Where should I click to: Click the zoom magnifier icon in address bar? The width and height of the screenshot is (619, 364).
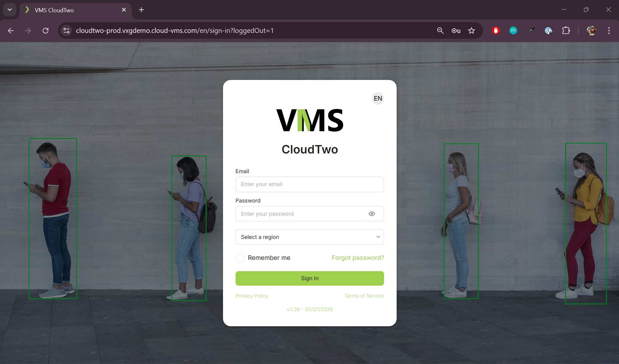(440, 31)
